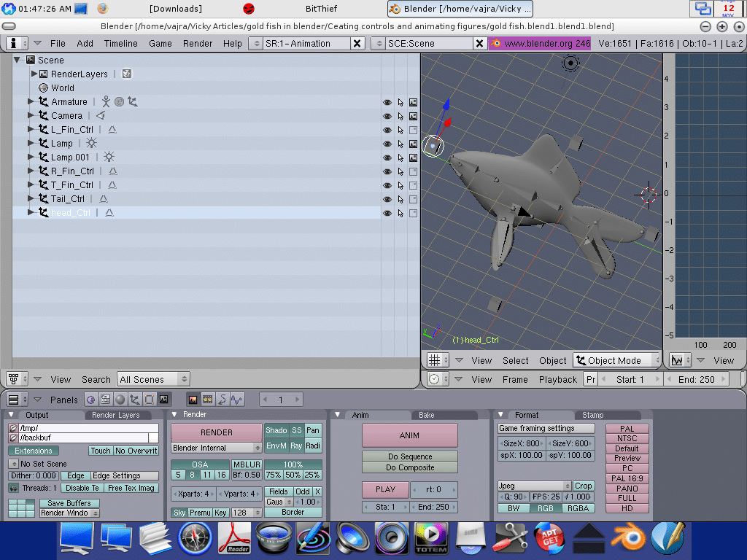Click the Camera data icon in outliner
The image size is (747, 560).
[101, 116]
